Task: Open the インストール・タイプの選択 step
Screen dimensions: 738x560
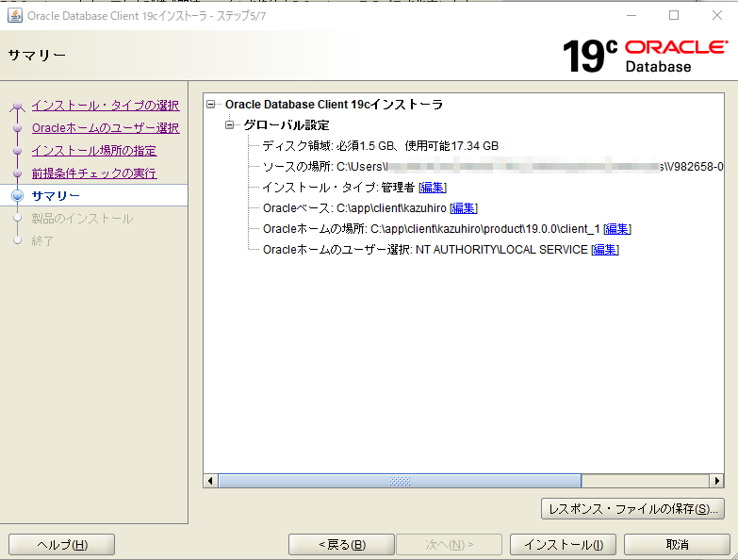Action: 105,106
